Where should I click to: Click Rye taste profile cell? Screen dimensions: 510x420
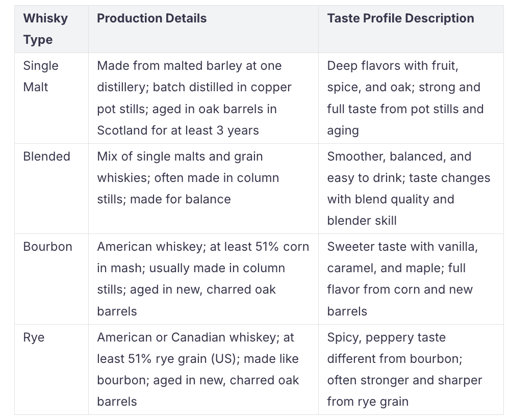(x=411, y=370)
